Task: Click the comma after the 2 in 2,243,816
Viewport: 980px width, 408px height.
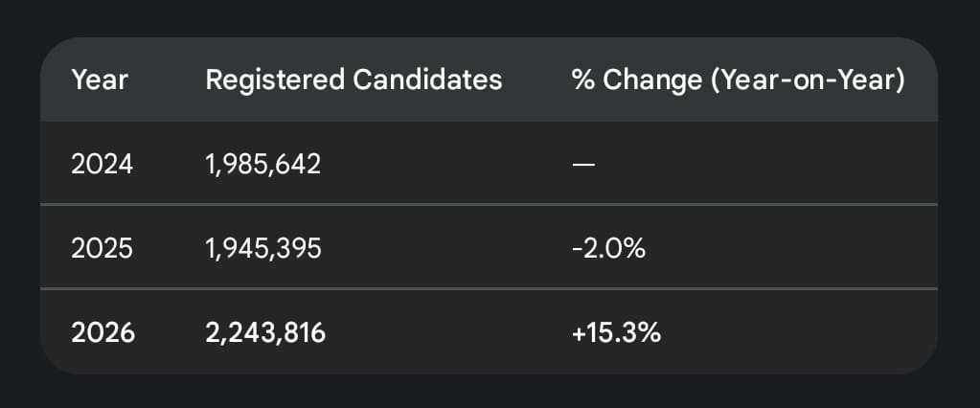Action: 221,340
